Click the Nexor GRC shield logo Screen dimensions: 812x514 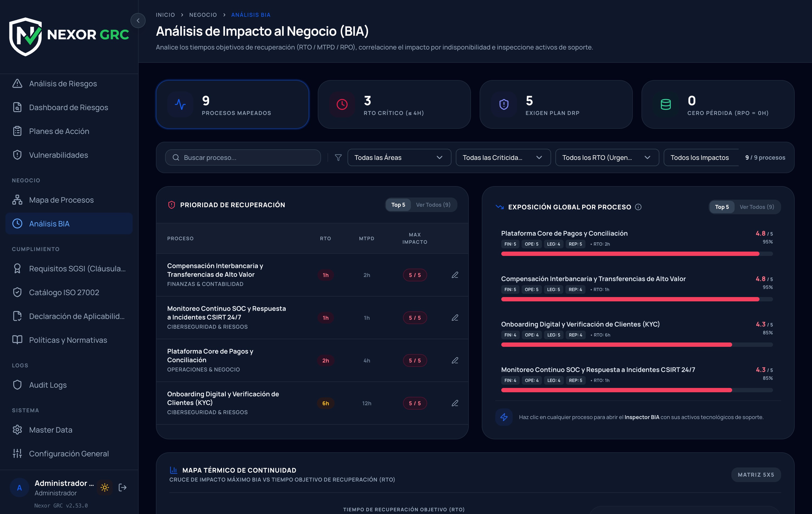26,37
